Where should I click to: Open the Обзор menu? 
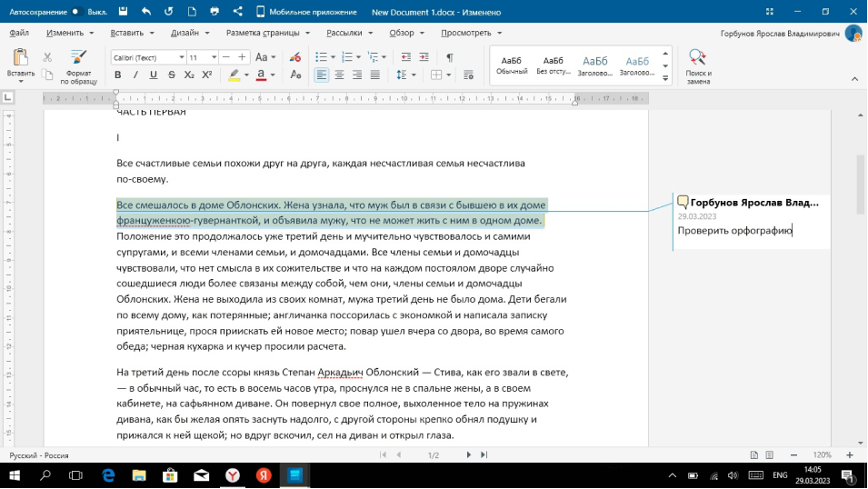pos(406,33)
